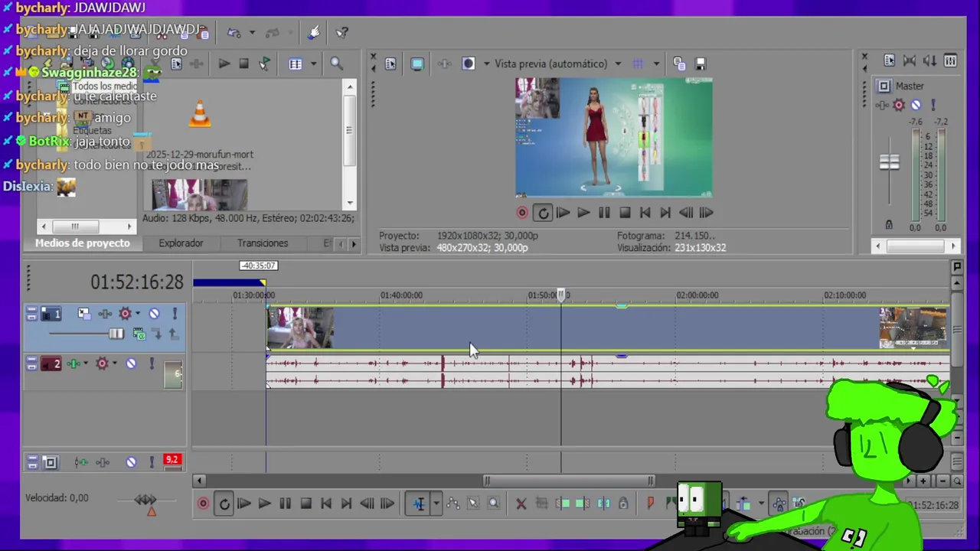Click the Split event icon

click(603, 504)
